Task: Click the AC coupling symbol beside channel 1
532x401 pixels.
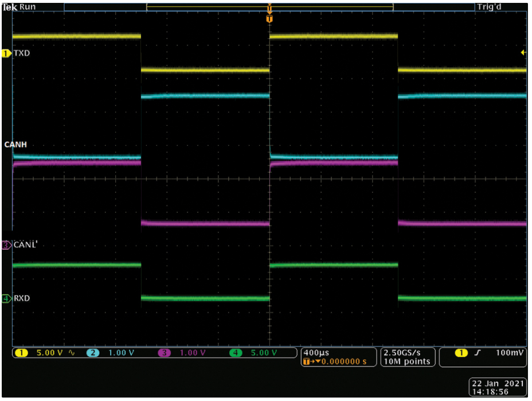Action: click(x=72, y=353)
